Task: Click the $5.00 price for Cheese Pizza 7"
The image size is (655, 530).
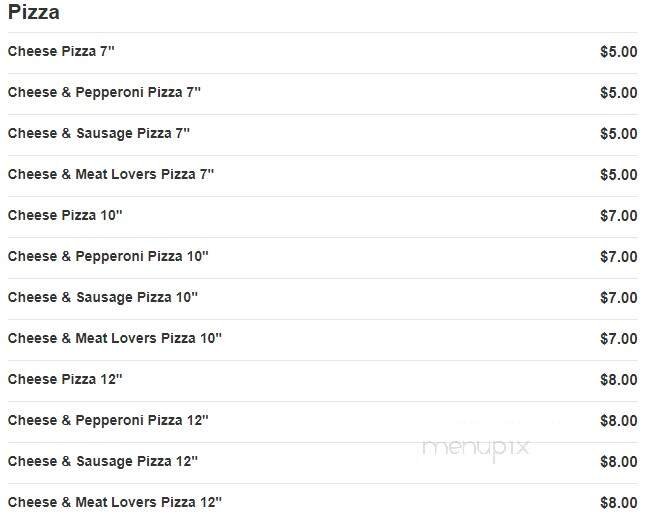Action: click(618, 52)
